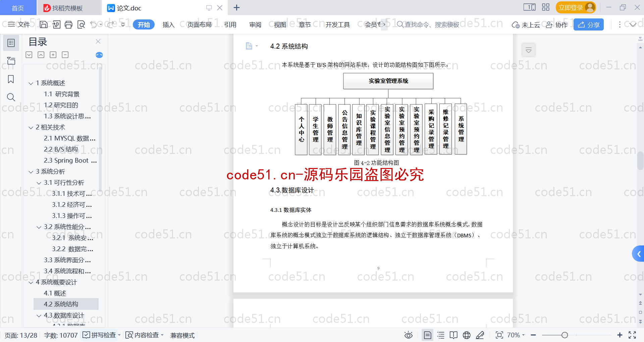Click the blue assistant icon in 目录 panel
The width and height of the screenshot is (644, 342).
pyautogui.click(x=99, y=55)
